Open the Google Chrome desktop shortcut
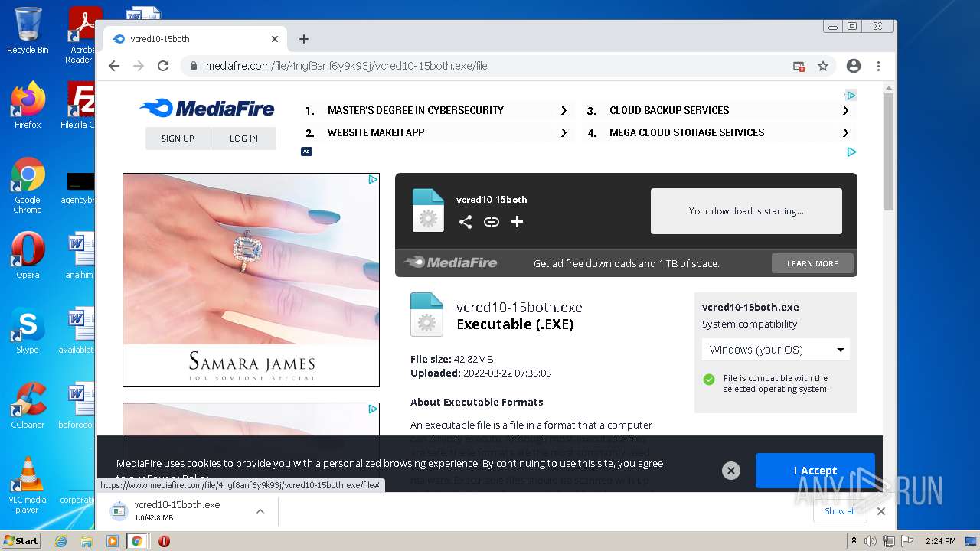 pos(28,186)
